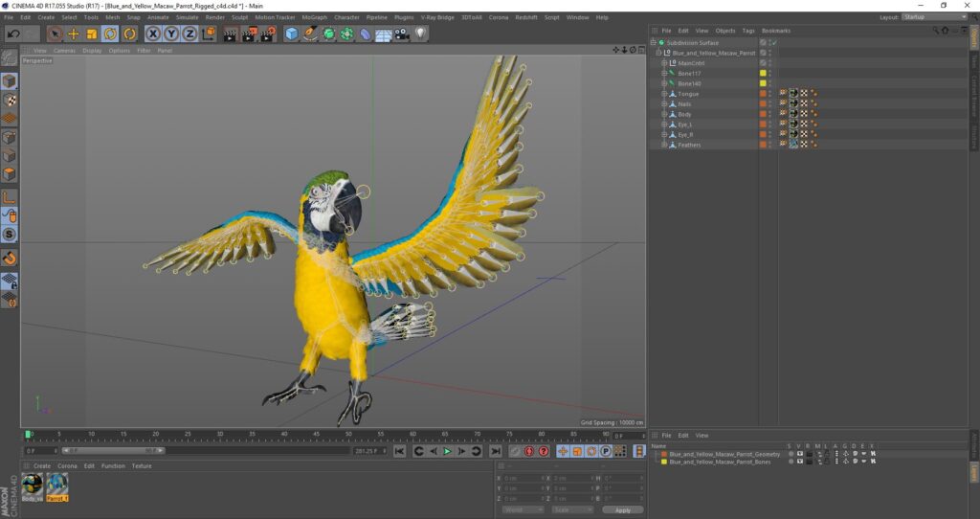This screenshot has height=519, width=980.
Task: Open the Simulate menu
Action: click(x=187, y=17)
